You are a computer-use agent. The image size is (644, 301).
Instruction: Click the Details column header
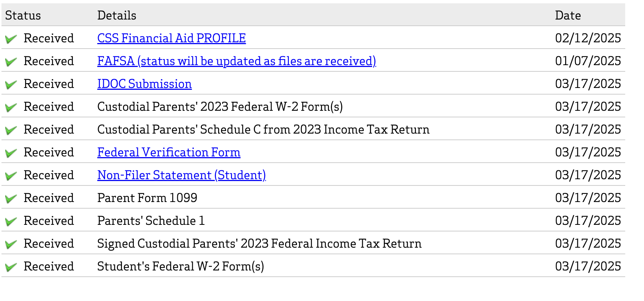tap(117, 15)
